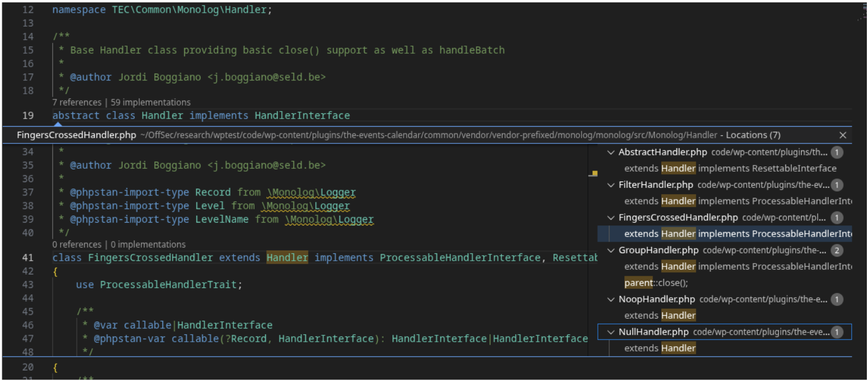Screen dimensions: 868x381
Task: Click the yellow marker in the overview ruler
Action: pos(594,173)
